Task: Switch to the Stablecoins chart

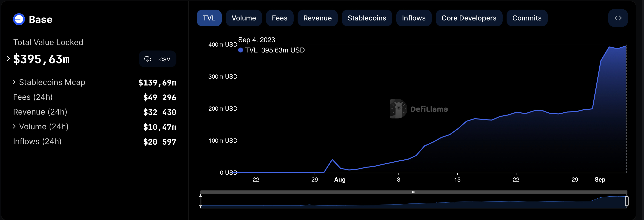Action: (x=366, y=18)
